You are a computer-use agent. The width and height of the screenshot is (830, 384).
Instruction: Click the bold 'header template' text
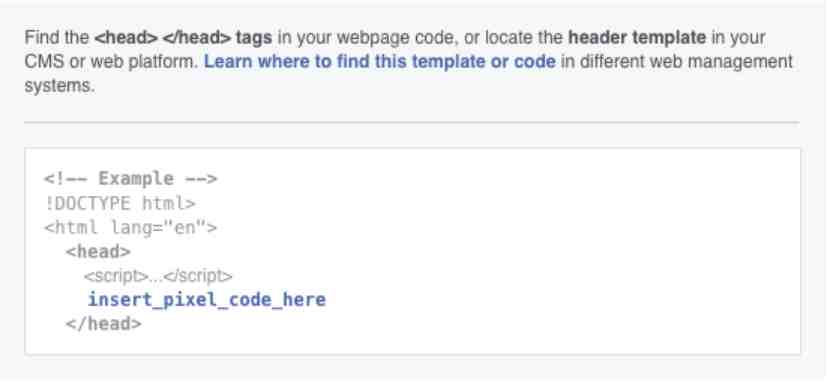coord(637,38)
